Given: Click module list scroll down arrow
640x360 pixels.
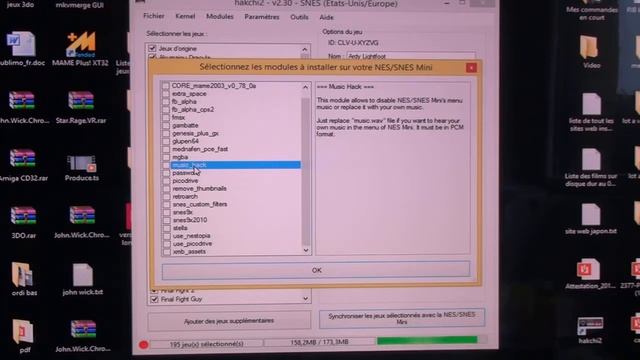Looking at the screenshot, I should click(306, 251).
